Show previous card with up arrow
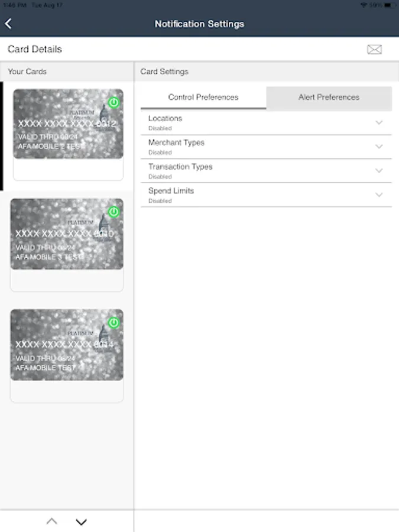 coord(51,521)
